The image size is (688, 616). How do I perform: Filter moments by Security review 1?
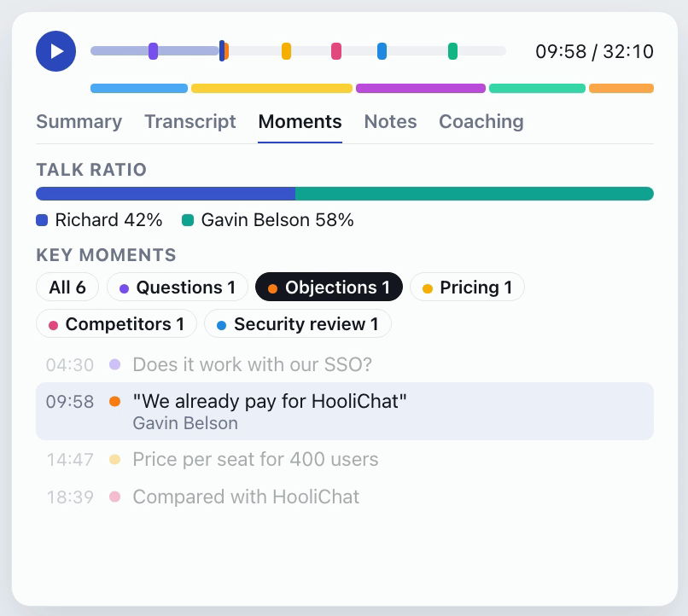click(298, 324)
